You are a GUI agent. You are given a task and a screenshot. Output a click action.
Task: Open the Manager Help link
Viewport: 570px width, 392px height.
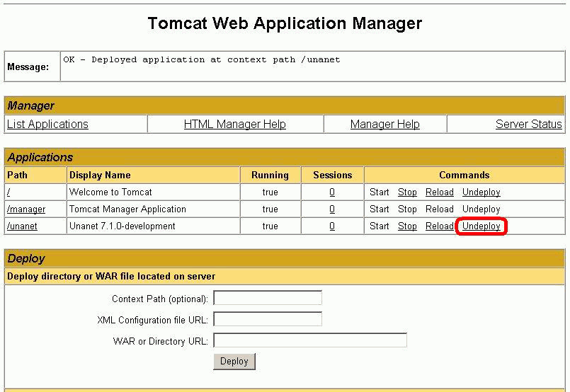point(385,125)
